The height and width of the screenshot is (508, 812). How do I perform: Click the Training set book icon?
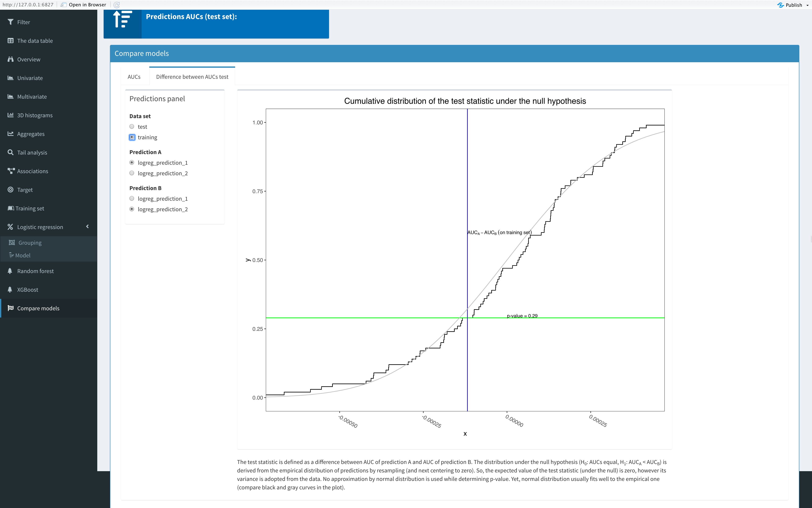[11, 208]
